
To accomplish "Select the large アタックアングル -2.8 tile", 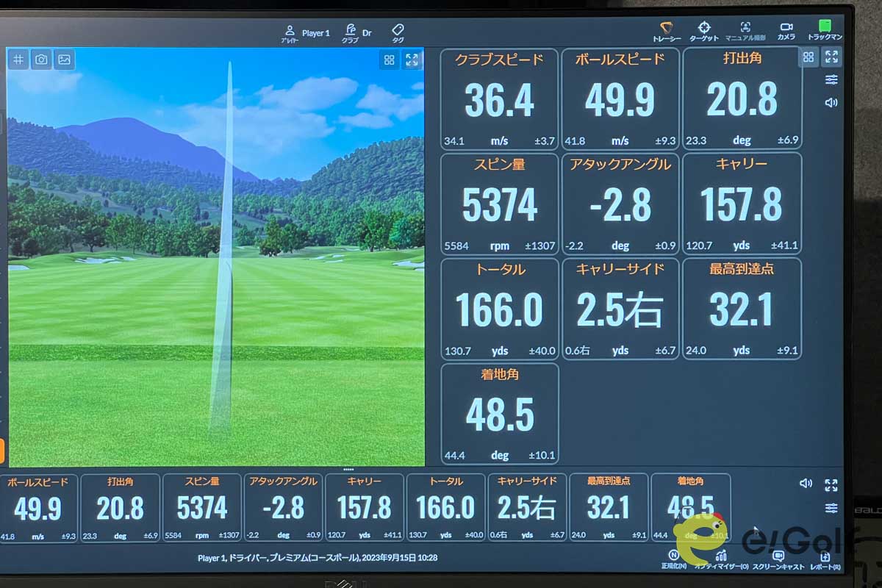I will point(620,204).
